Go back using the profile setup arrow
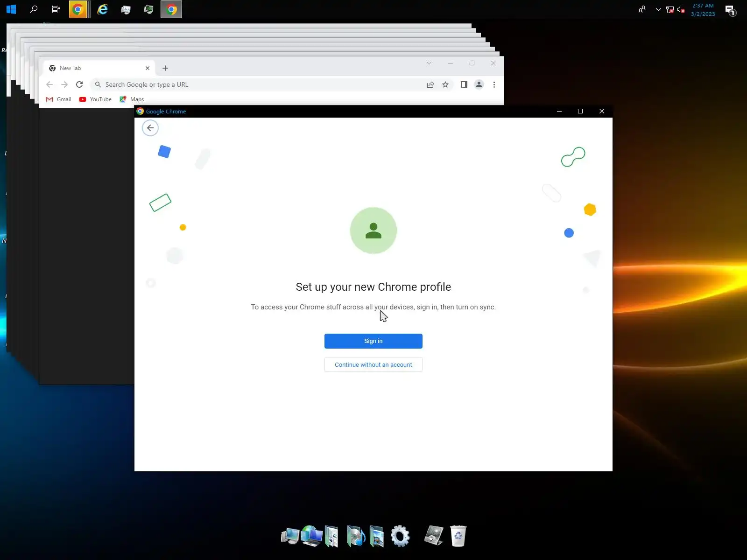Viewport: 747px width, 560px height. click(x=150, y=128)
